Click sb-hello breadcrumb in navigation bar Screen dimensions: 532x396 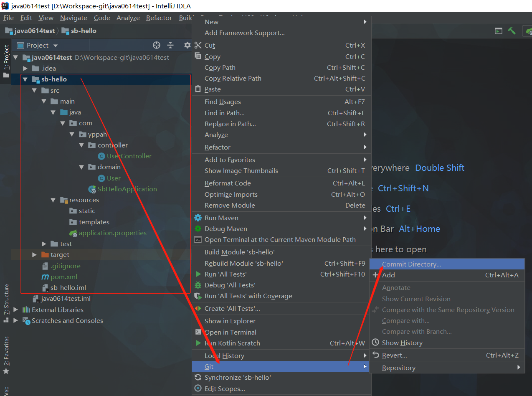pyautogui.click(x=83, y=31)
